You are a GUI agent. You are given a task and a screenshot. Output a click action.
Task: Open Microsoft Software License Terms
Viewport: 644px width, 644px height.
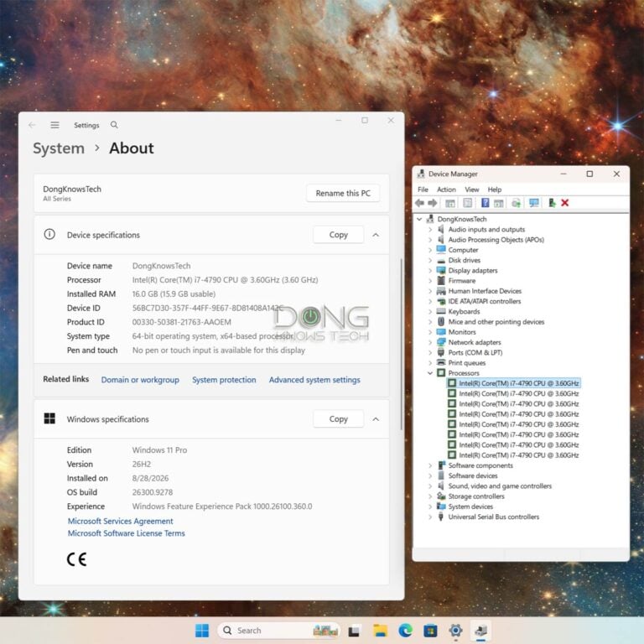coord(126,533)
